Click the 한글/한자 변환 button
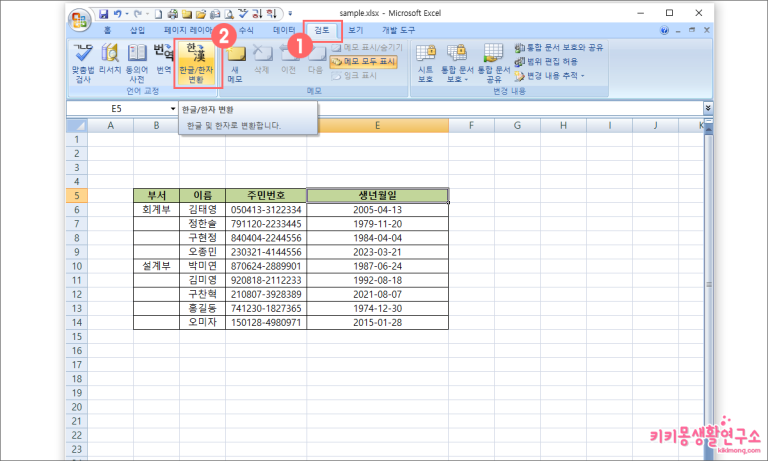Image resolution: width=768 pixels, height=461 pixels. [196, 63]
